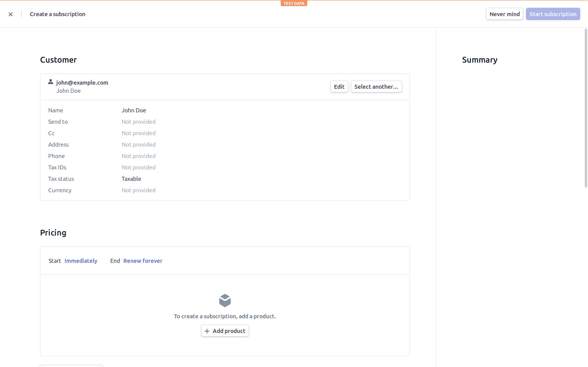The width and height of the screenshot is (588, 367).
Task: Open Select another customer chooser
Action: 376,86
